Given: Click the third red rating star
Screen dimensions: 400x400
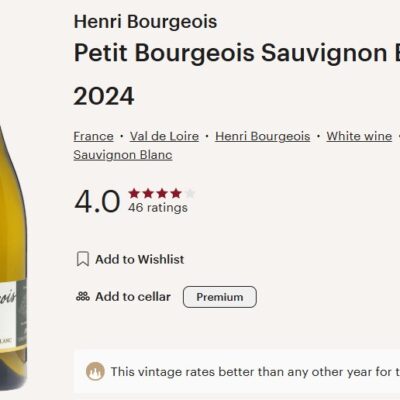Looking at the screenshot, I should [x=162, y=193].
